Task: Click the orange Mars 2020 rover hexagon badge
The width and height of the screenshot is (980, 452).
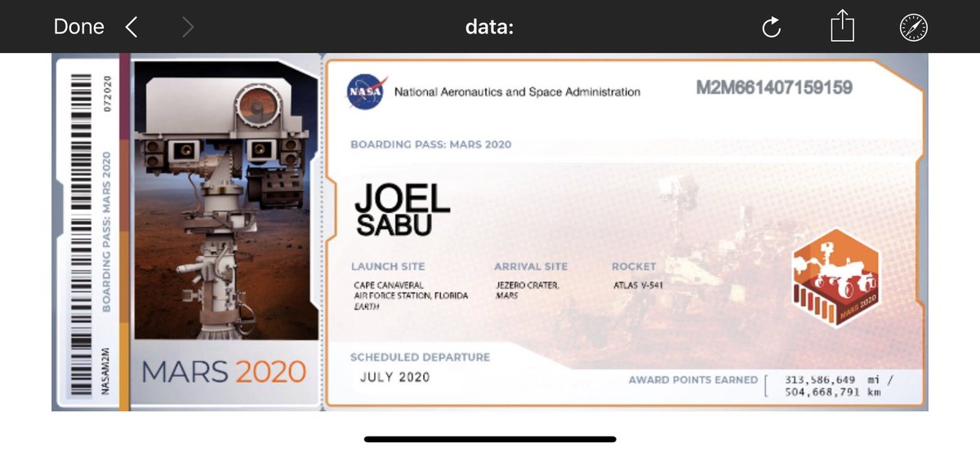Action: (x=835, y=278)
